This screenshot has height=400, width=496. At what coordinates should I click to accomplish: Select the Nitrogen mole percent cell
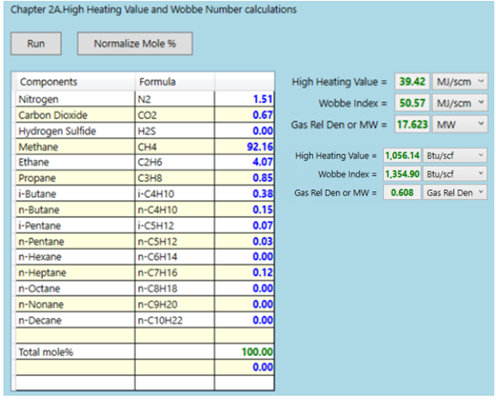[244, 99]
